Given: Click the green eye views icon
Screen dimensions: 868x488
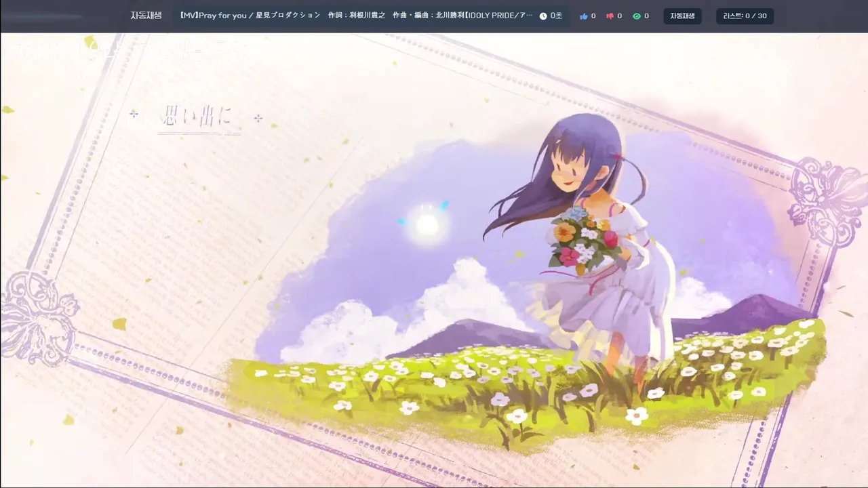Looking at the screenshot, I should [637, 16].
